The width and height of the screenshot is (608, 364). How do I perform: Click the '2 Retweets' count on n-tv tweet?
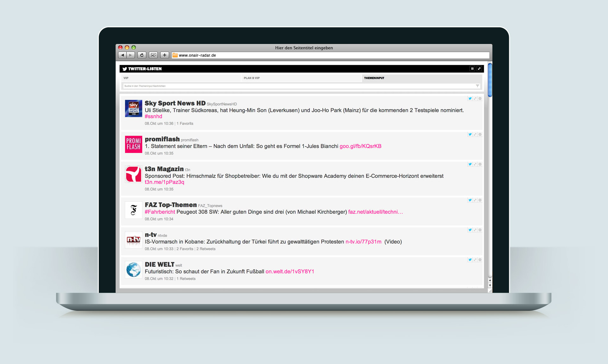(206, 249)
